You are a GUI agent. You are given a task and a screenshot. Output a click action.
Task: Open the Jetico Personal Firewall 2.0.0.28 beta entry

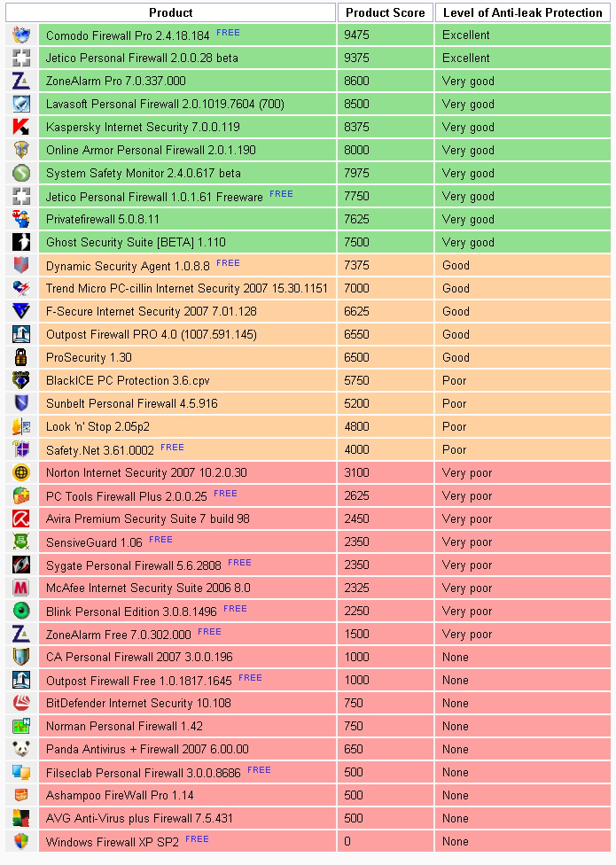pyautogui.click(x=142, y=58)
